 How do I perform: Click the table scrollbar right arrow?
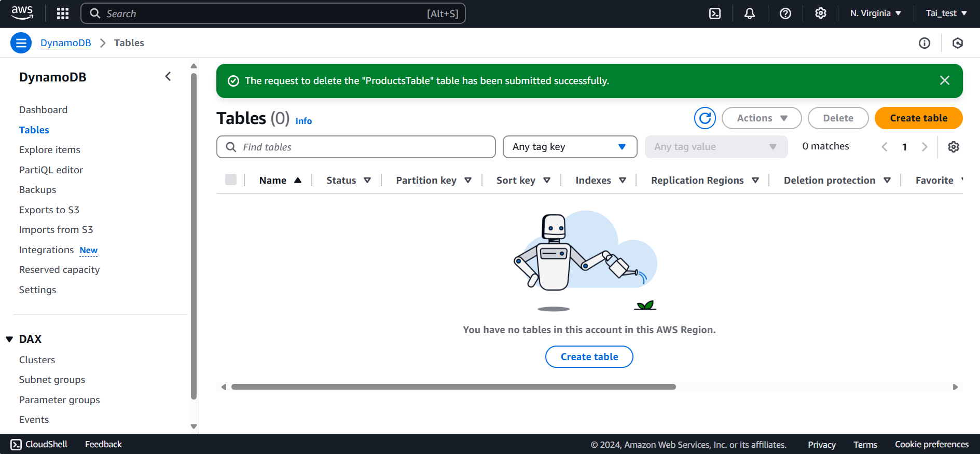955,387
